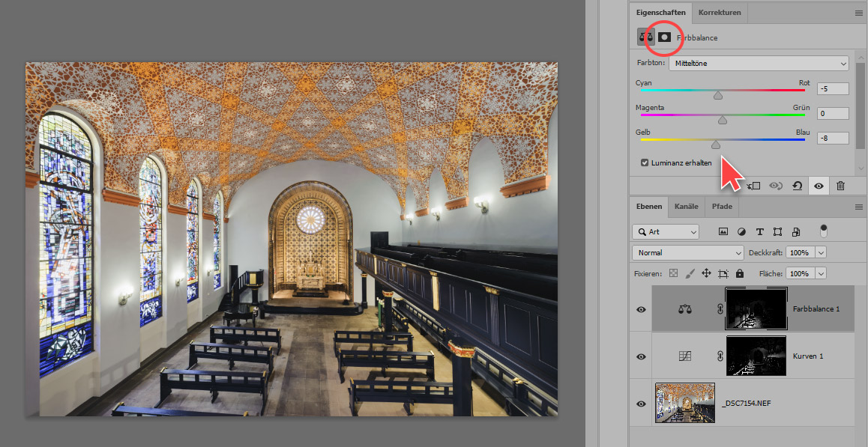Reset adjustment with the curved arrow icon
The width and height of the screenshot is (868, 447).
point(798,186)
